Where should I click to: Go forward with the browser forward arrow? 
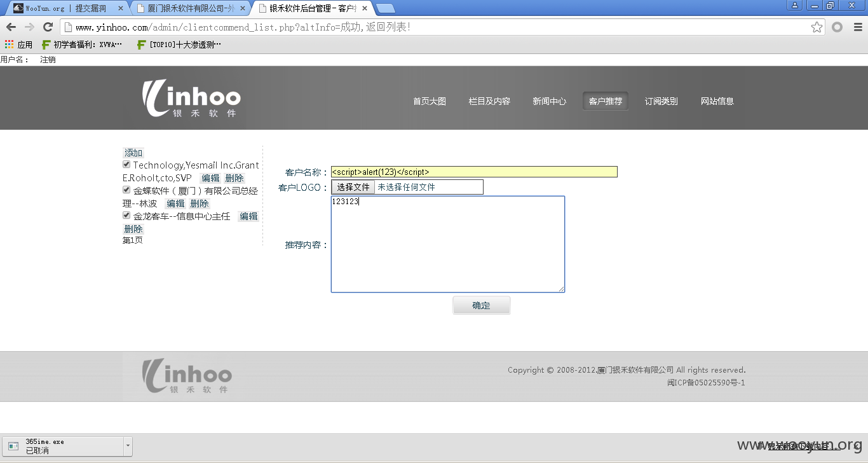[29, 27]
